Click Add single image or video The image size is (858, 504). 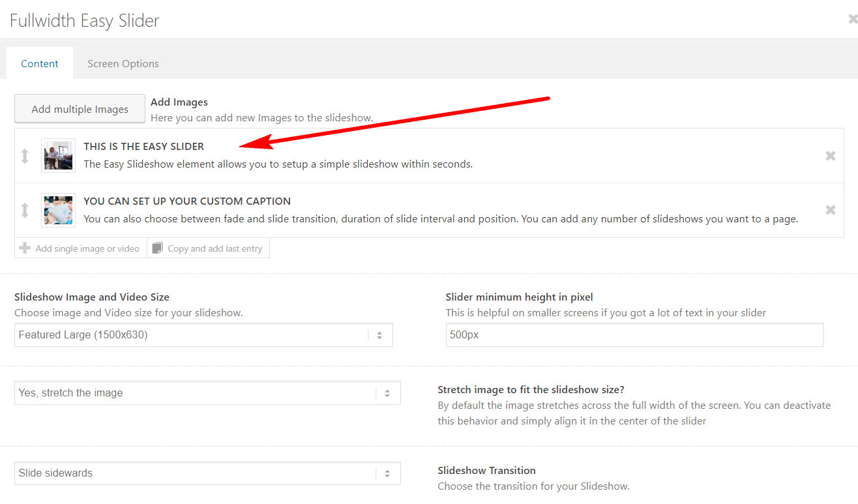pos(81,248)
